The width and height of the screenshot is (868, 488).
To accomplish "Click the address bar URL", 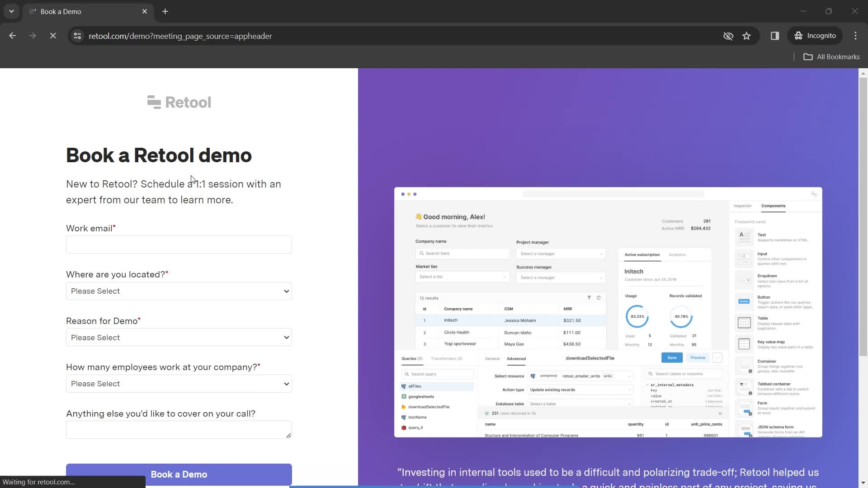I will click(180, 36).
